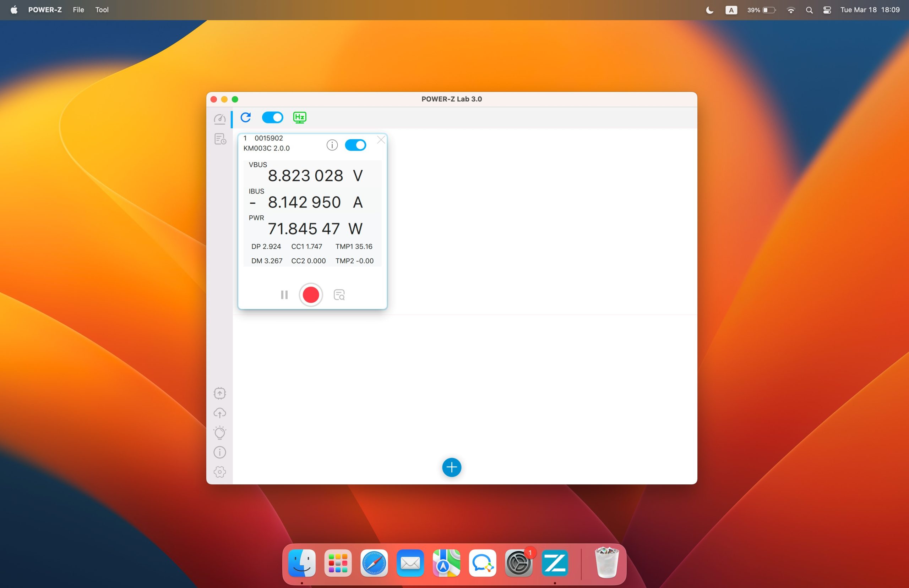Open the recorded data log sidebar icon
Screen dimensions: 909x588
click(220, 139)
